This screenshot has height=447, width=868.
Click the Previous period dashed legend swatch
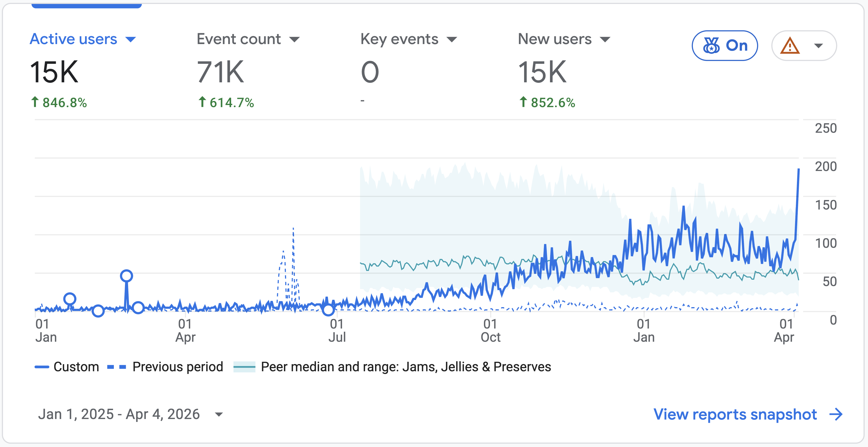pyautogui.click(x=116, y=367)
